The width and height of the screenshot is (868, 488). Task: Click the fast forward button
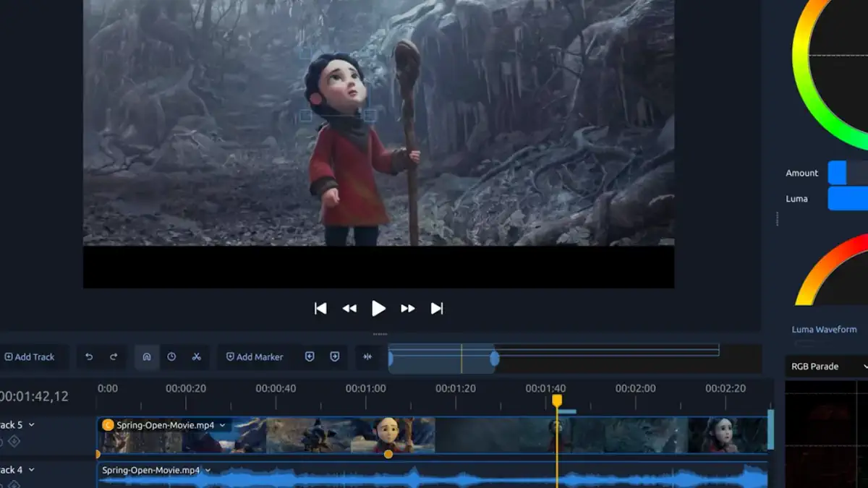[x=408, y=309]
